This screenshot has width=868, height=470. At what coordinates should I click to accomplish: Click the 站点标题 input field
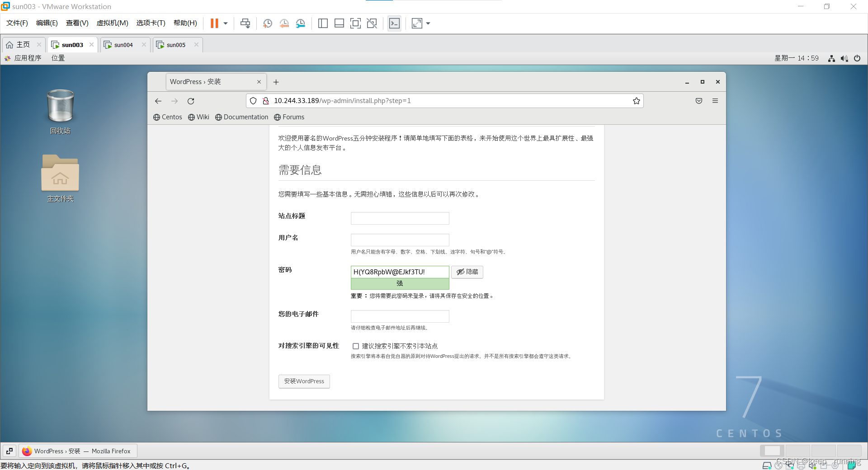400,218
